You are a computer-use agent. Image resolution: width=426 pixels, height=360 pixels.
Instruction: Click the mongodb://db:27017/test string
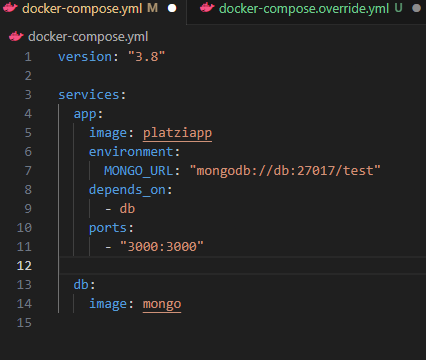(285, 171)
